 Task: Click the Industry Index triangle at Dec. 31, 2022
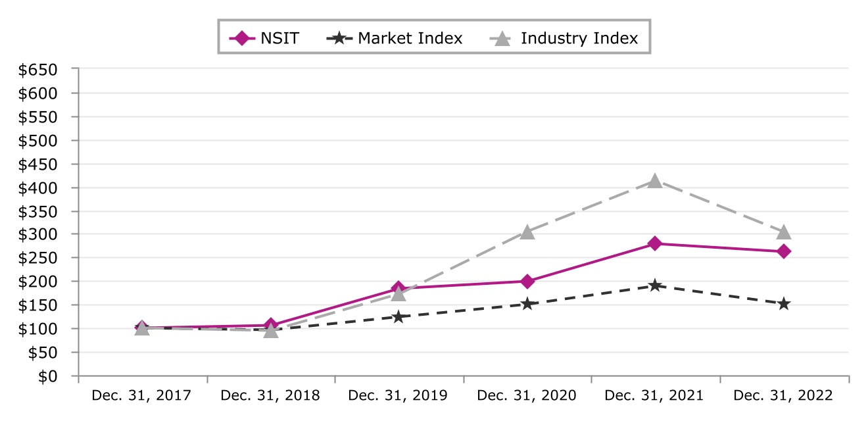coord(783,232)
